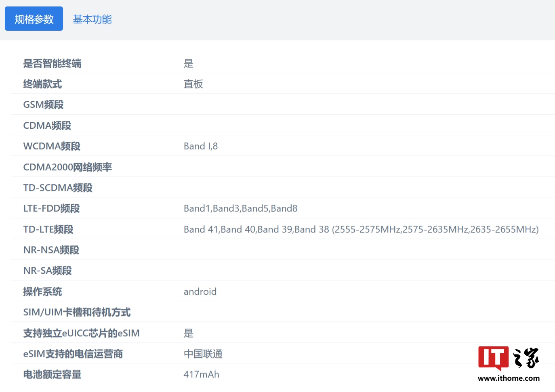Select the 规格参数 tab
Image resolution: width=555 pixels, height=392 pixels.
34,19
